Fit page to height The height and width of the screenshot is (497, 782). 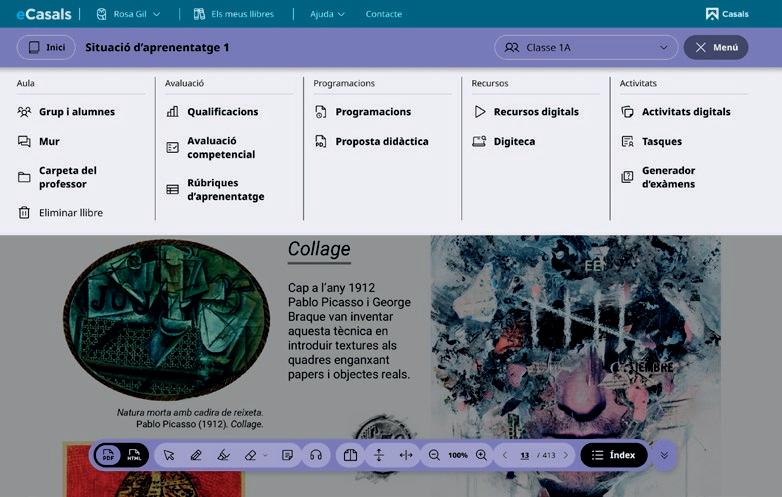coord(379,455)
